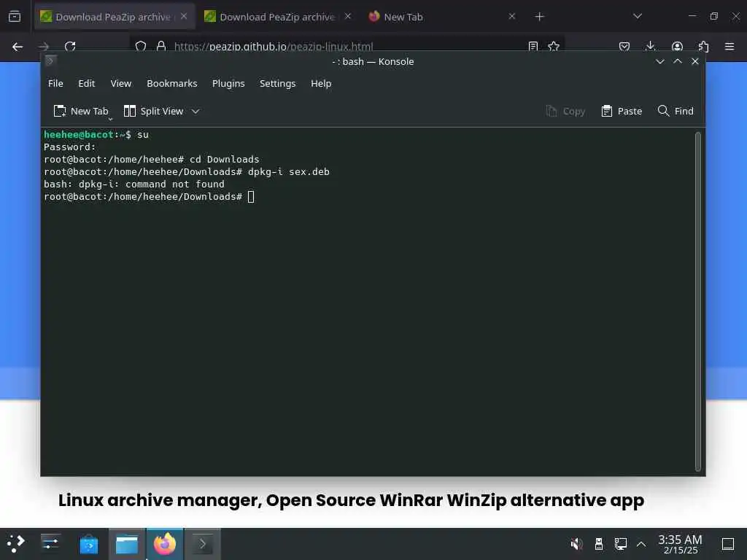Open Konsole Bookmarks menu
The image size is (747, 560).
(x=171, y=83)
